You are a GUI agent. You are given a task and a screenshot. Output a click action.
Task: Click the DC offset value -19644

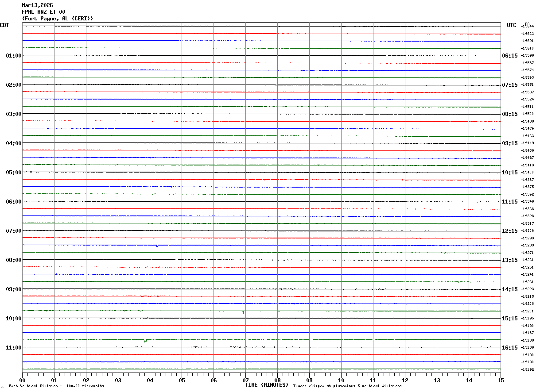click(528, 26)
